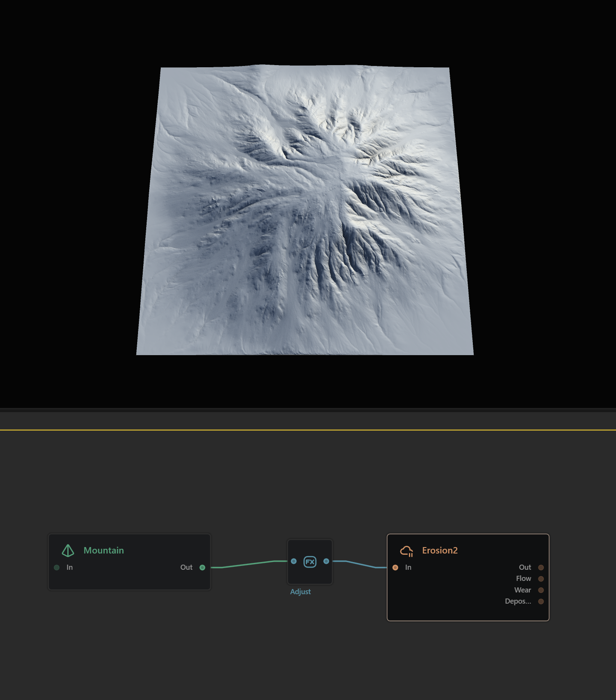Click the Erosion2 Out port
Image resolution: width=616 pixels, height=700 pixels.
click(541, 568)
